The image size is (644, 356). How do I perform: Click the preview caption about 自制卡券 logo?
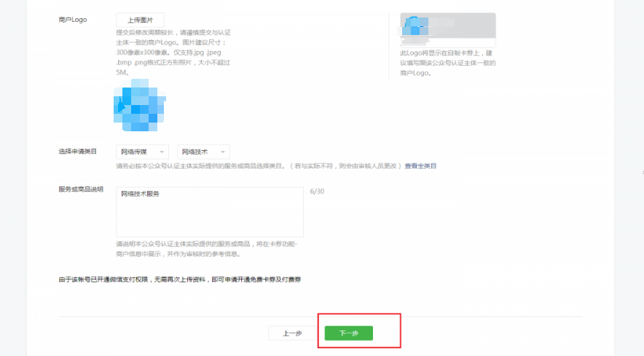[x=447, y=63]
